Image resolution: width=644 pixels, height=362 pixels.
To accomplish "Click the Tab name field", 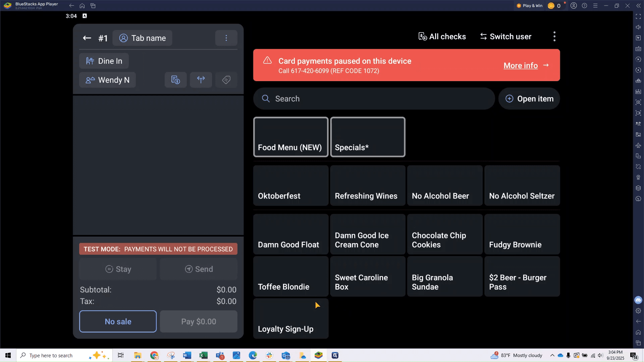I will [x=142, y=38].
